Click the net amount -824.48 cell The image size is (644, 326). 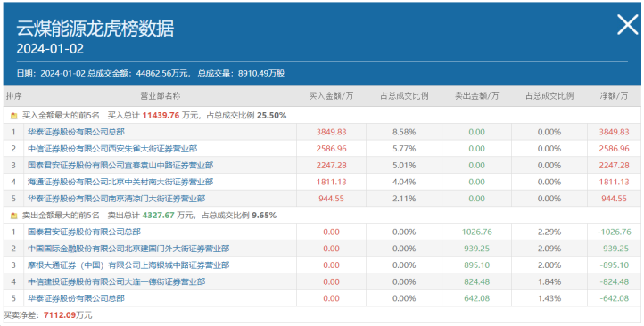[614, 281]
